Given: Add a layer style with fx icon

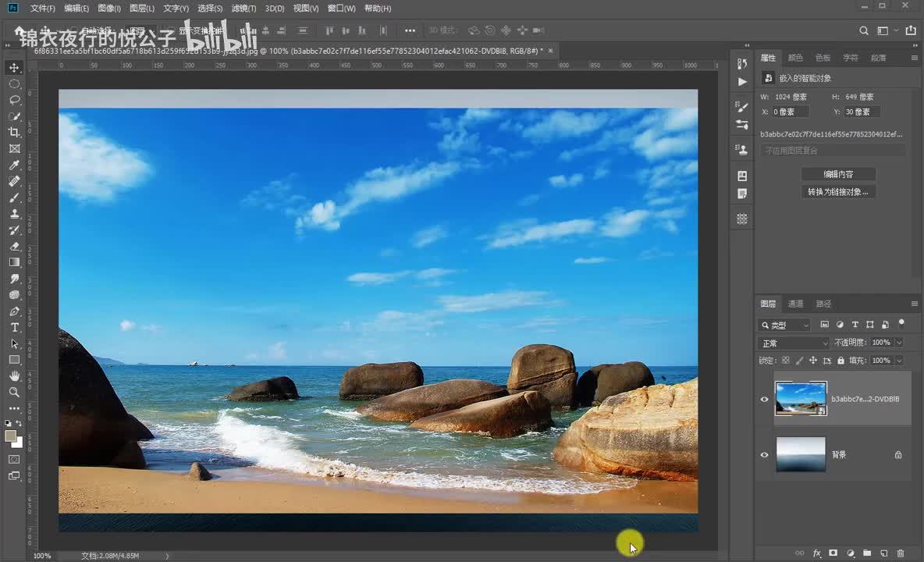Looking at the screenshot, I should (817, 553).
